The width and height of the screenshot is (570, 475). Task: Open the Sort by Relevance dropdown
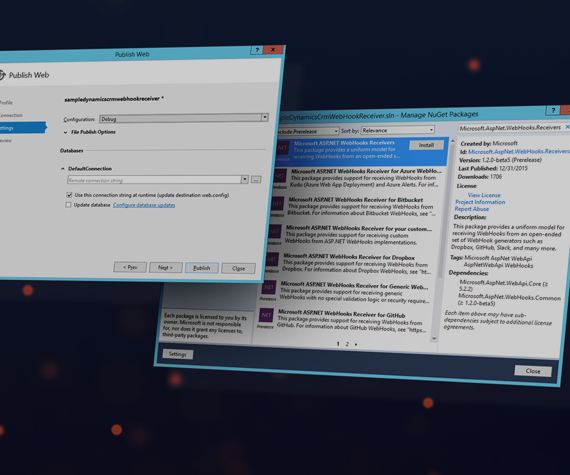pyautogui.click(x=398, y=130)
